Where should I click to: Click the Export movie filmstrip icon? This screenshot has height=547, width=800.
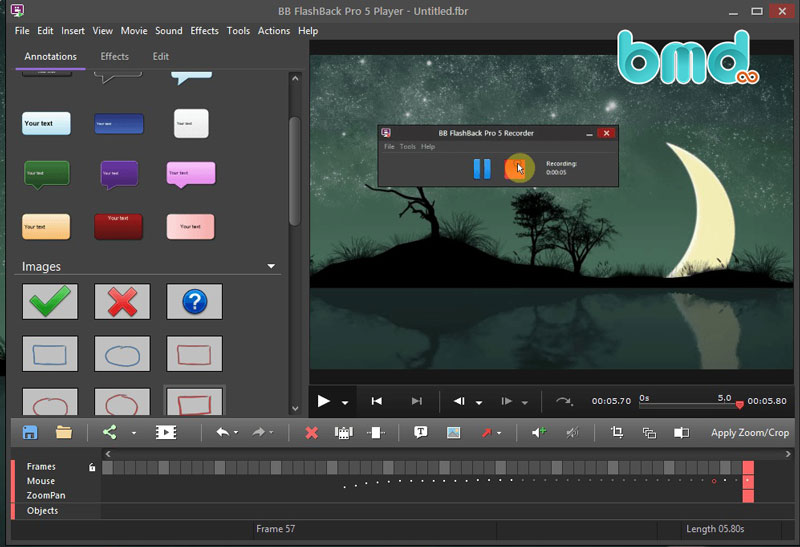pos(166,433)
